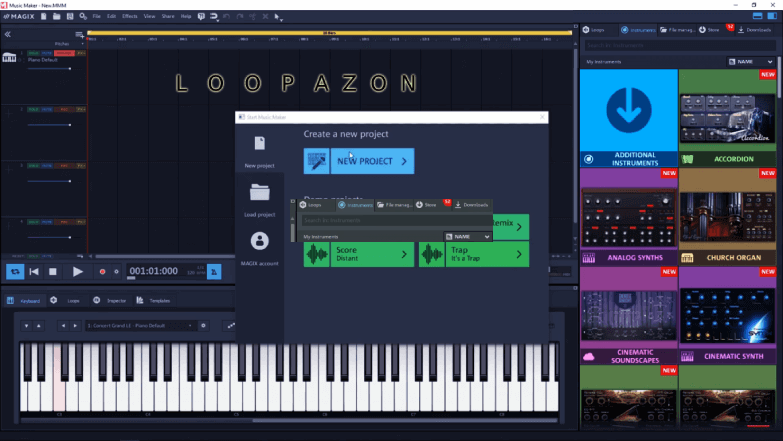Toggle Solo on track 1 Piano Default
783x441 pixels.
pos(33,53)
